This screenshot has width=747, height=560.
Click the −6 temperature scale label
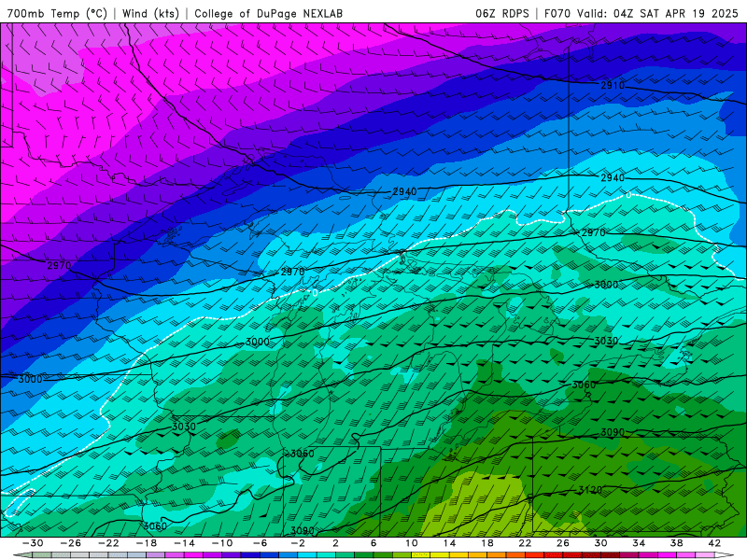pos(261,543)
